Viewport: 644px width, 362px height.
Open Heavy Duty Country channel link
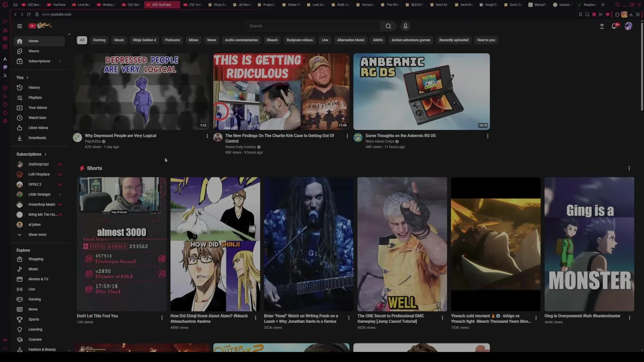[240, 147]
